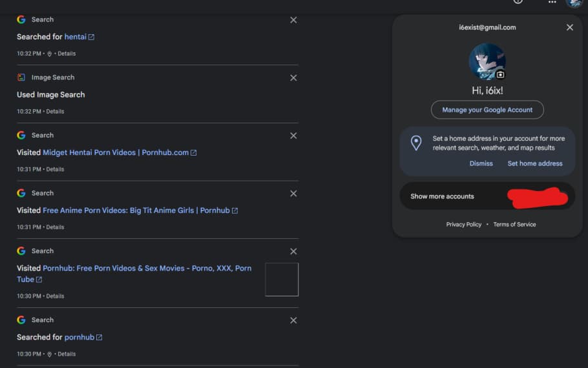The image size is (588, 368).
Task: Close the Google account popup panel
Action: [x=569, y=28]
